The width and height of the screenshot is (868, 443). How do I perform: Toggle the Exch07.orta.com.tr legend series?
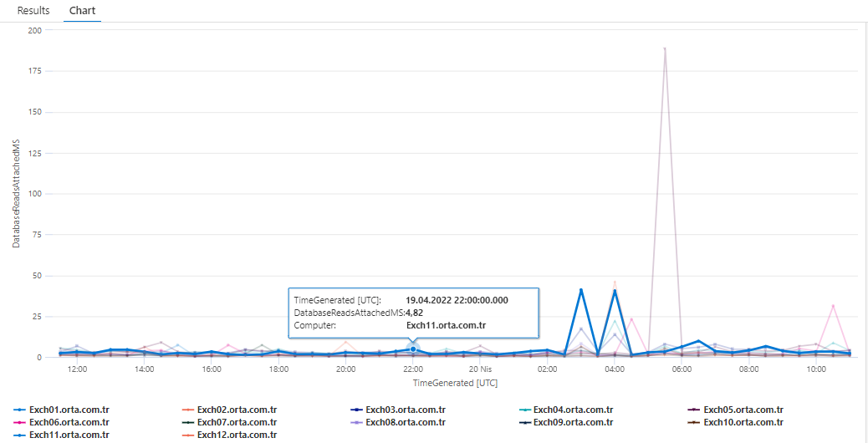click(x=229, y=423)
